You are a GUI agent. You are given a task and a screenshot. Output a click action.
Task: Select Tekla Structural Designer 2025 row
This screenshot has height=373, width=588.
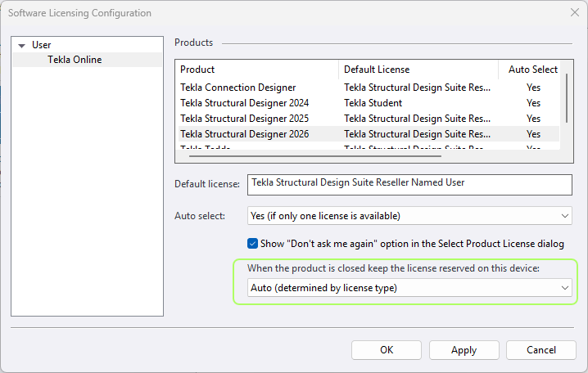pyautogui.click(x=368, y=119)
